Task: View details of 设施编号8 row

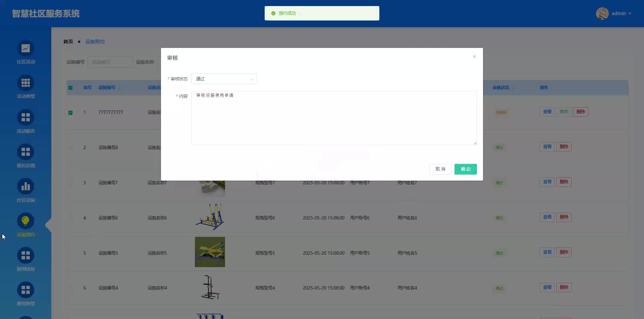Action: 547,147
